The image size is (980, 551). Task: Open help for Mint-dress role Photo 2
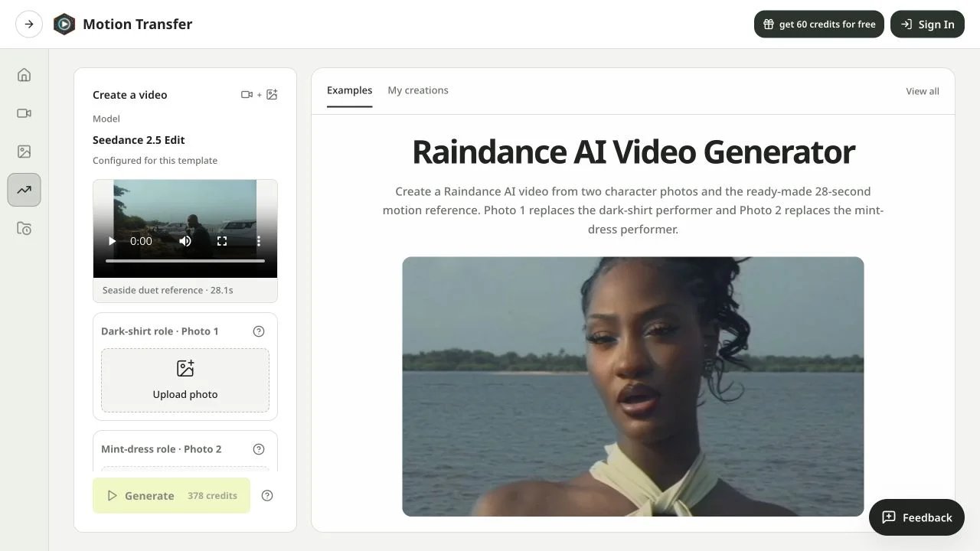pyautogui.click(x=259, y=449)
